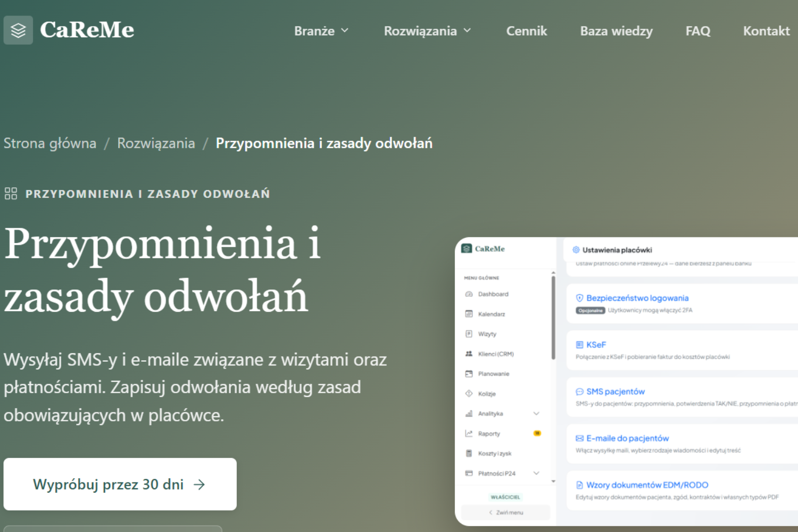Click the Planowanie icon in the sidebar

tap(469, 374)
